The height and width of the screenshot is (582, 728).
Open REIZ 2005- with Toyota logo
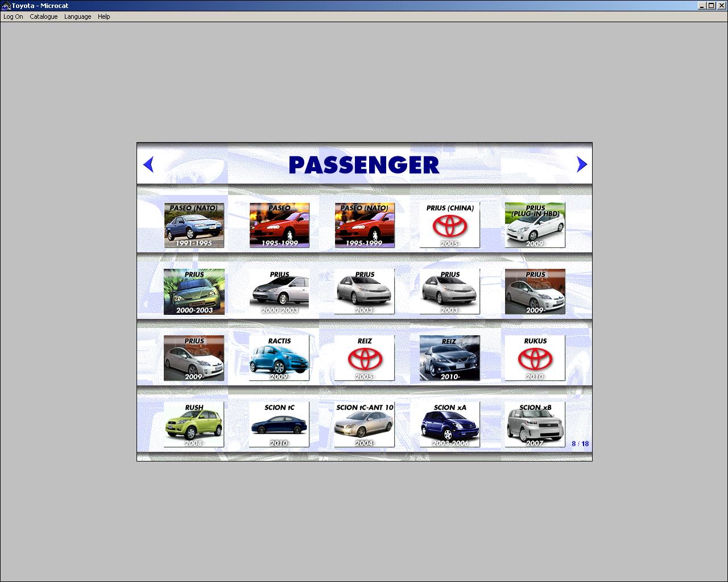pyautogui.click(x=365, y=358)
